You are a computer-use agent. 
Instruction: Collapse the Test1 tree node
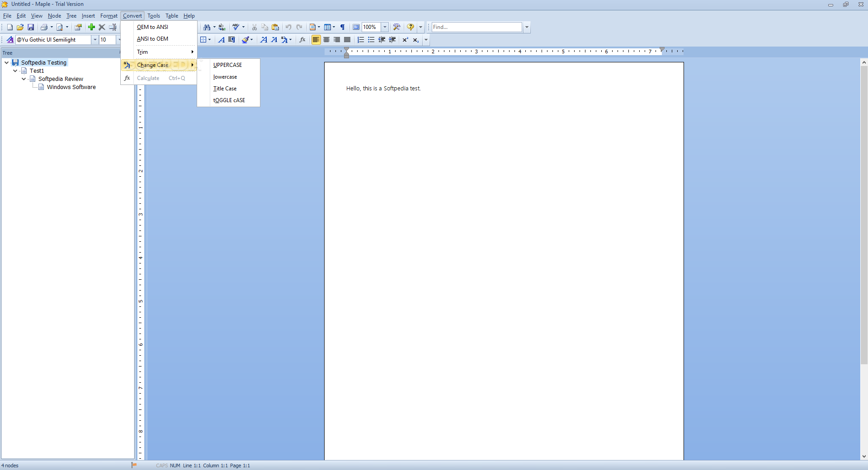[x=15, y=70]
